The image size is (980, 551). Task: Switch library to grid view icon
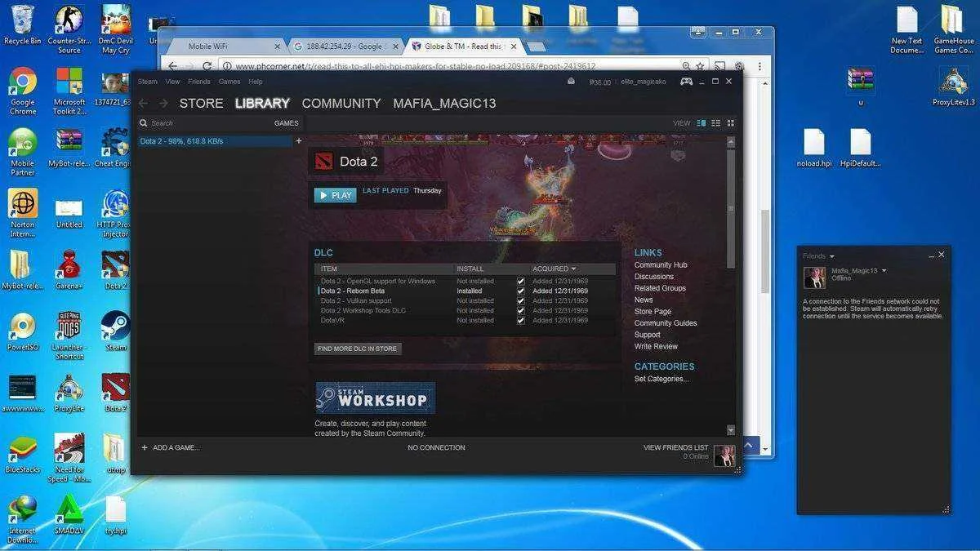point(731,123)
